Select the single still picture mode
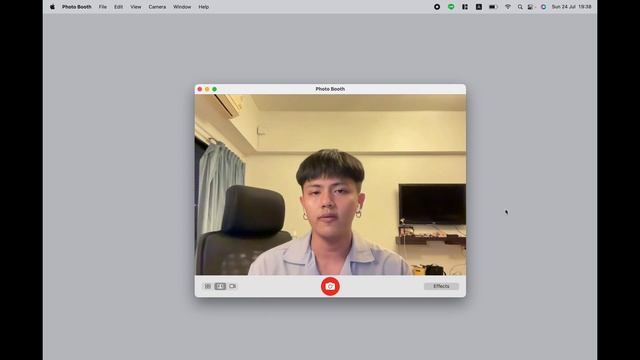Image resolution: width=640 pixels, height=360 pixels. 220,286
